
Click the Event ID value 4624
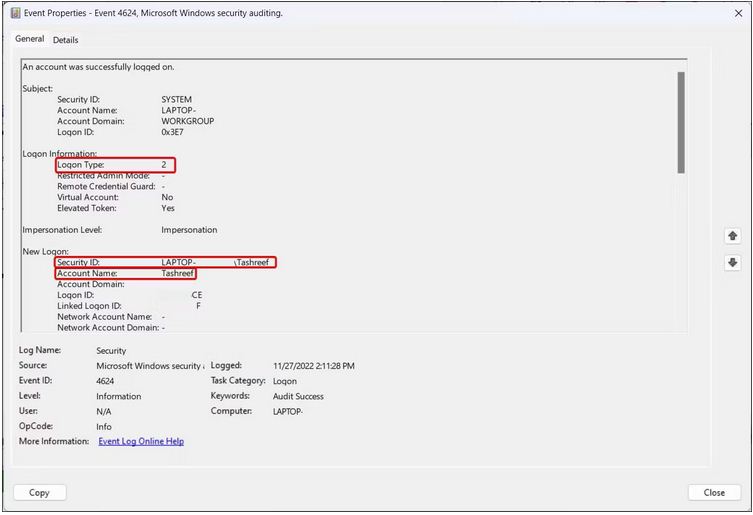pyautogui.click(x=105, y=381)
